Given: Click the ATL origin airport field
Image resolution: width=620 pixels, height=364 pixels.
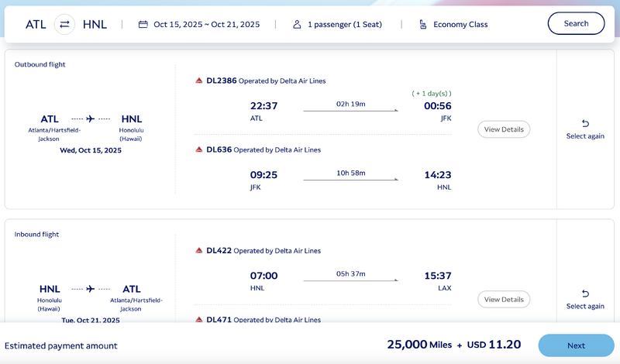Looking at the screenshot, I should pos(36,24).
